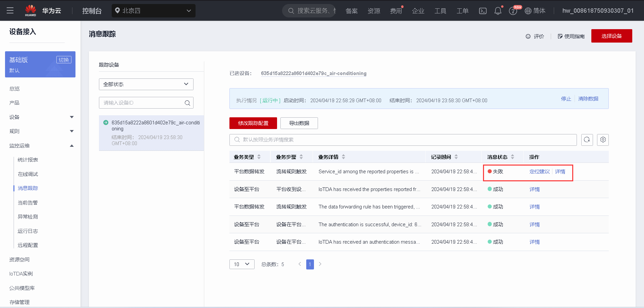
Task: Open the table column settings gear icon
Action: point(603,140)
